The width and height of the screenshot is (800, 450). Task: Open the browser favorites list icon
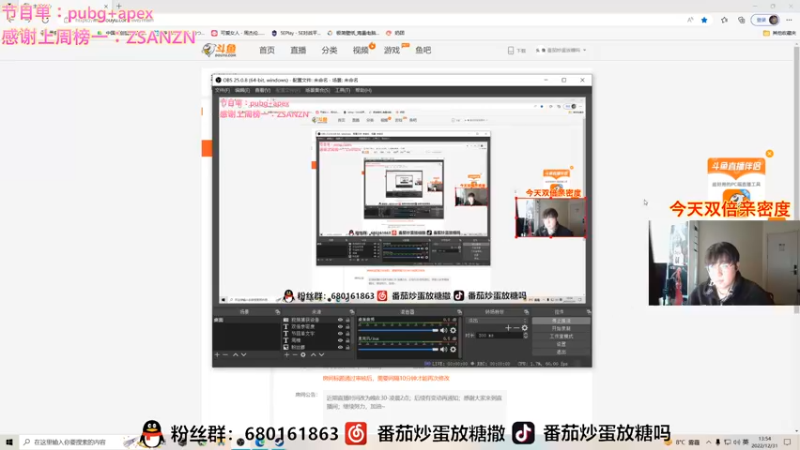click(724, 20)
